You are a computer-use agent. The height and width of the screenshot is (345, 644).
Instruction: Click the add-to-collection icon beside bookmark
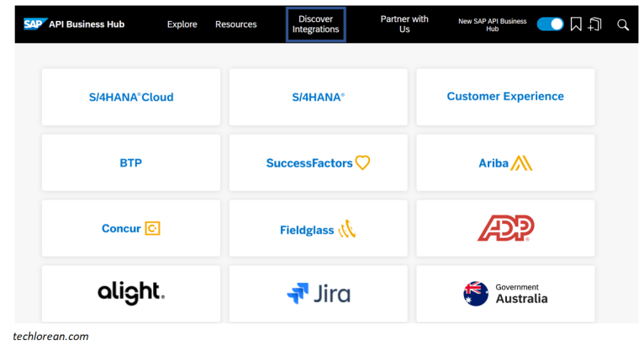[594, 24]
